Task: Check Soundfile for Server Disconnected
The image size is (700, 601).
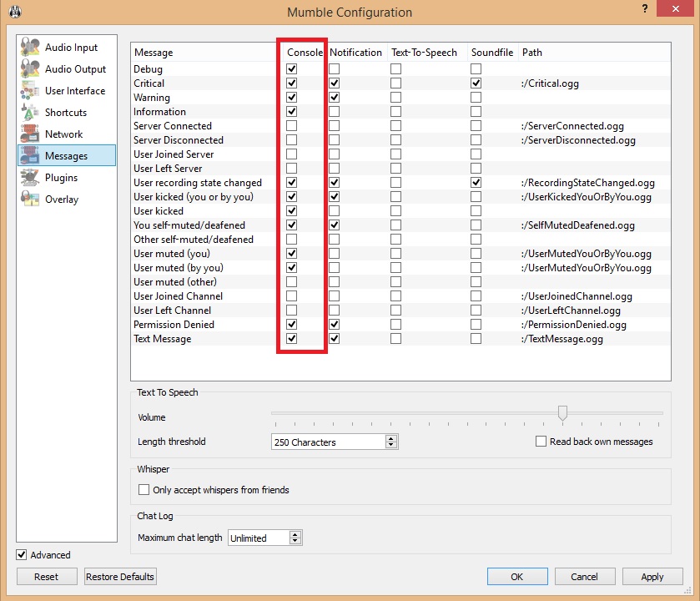Action: point(476,139)
